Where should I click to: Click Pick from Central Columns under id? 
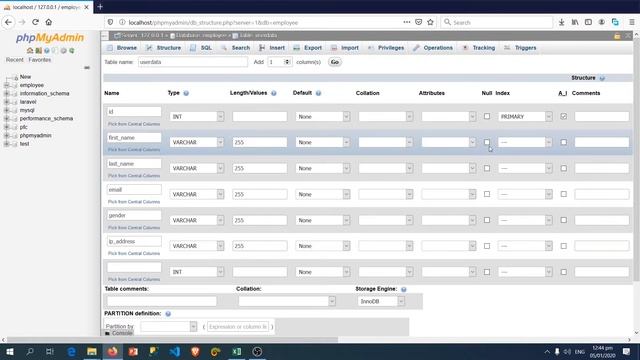(x=134, y=124)
